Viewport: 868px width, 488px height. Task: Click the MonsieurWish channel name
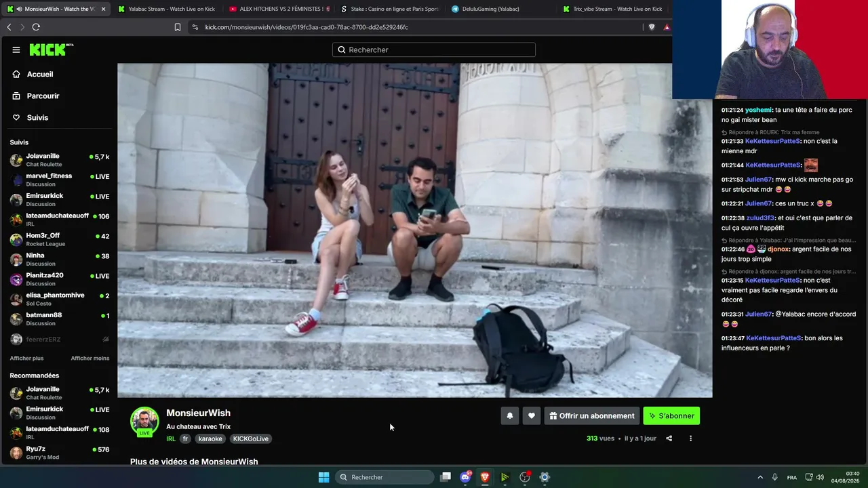[198, 413]
